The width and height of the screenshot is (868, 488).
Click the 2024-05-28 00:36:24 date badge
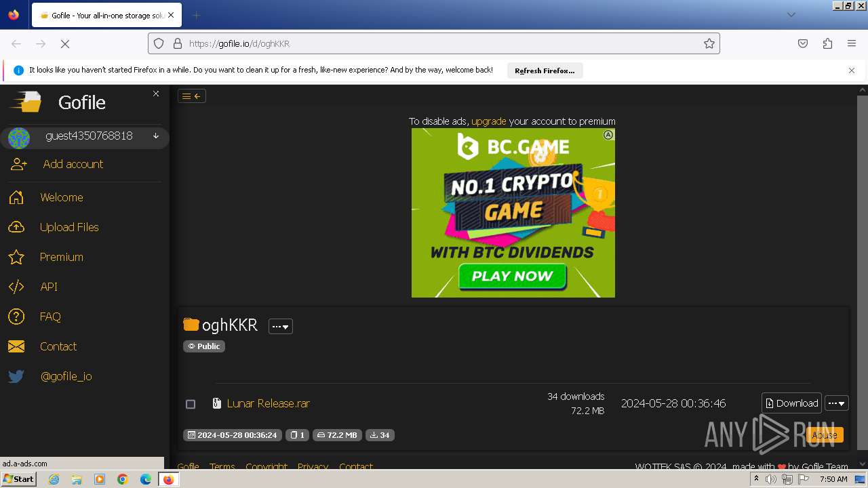[x=233, y=435]
